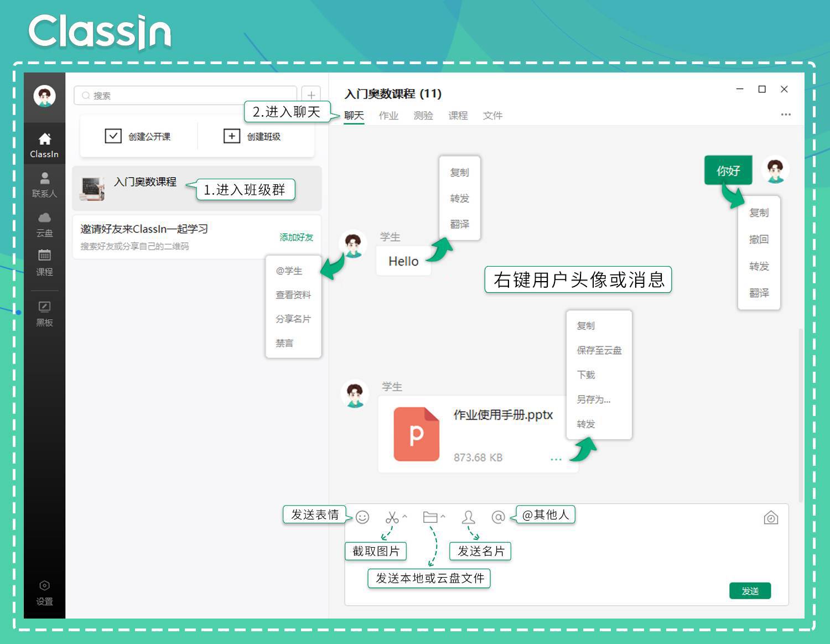Select 翻译 in the 你好 message menu

[759, 293]
